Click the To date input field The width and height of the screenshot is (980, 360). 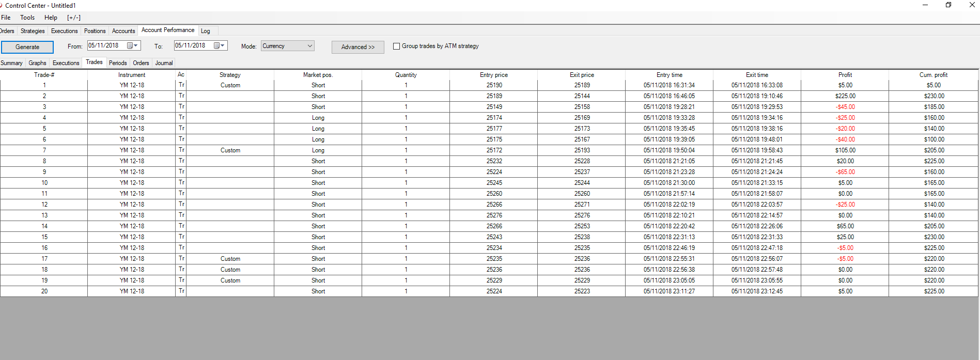point(200,45)
